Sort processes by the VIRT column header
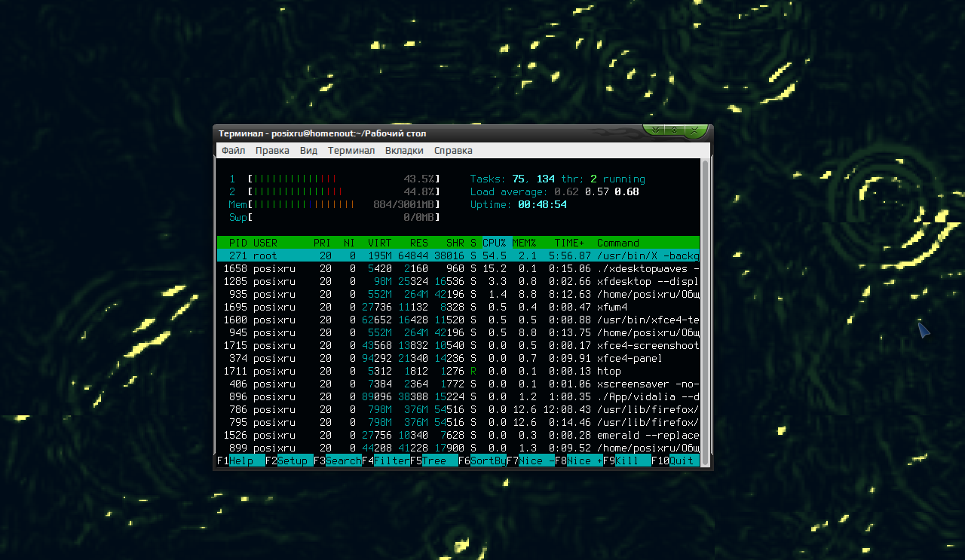This screenshot has width=965, height=560. (380, 243)
